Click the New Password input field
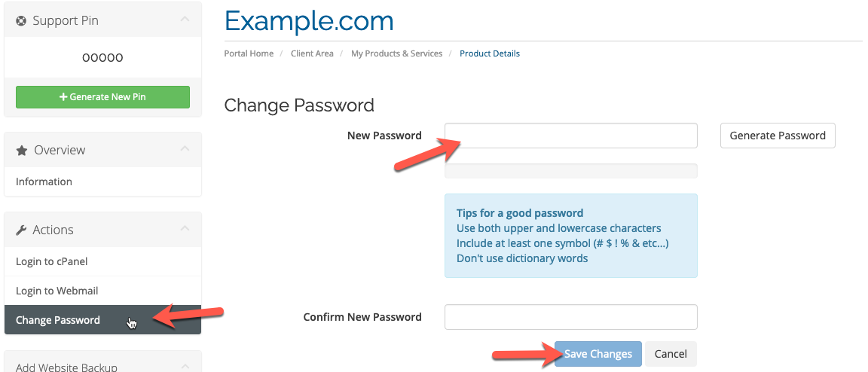Screen dimensions: 868x372 pyautogui.click(x=570, y=136)
